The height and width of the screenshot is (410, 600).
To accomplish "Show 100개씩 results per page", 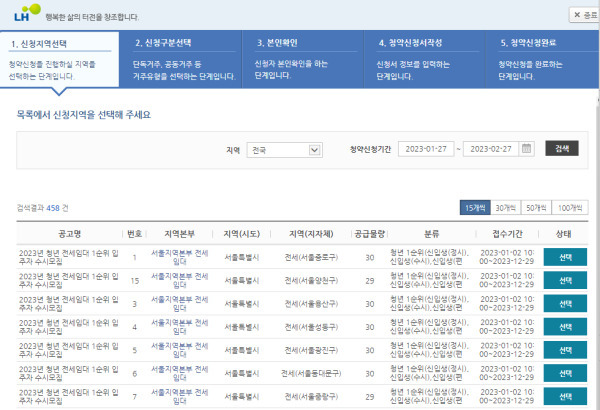I will [x=570, y=208].
